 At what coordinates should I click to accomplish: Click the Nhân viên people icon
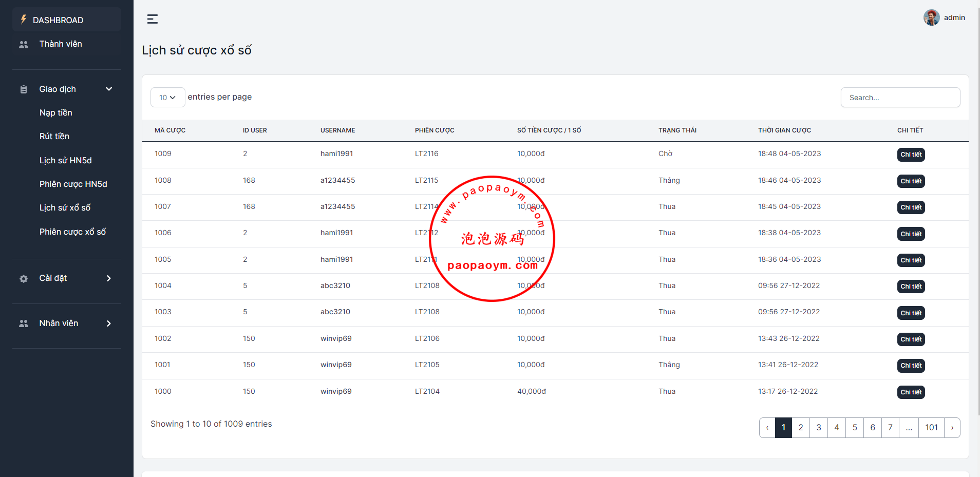(24, 323)
